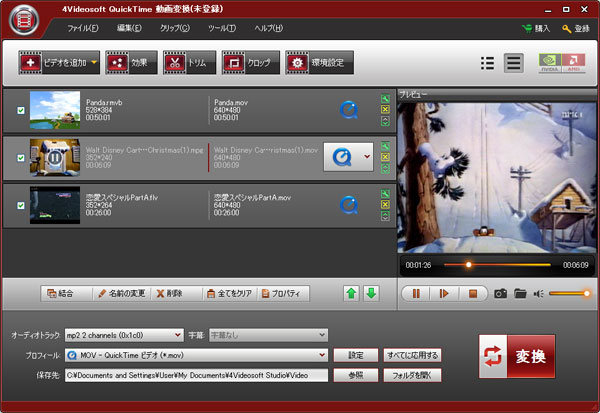Click QuickTime format icon in 恋愛スペシャル row
Viewport: 600px width, 413px height.
click(x=349, y=205)
